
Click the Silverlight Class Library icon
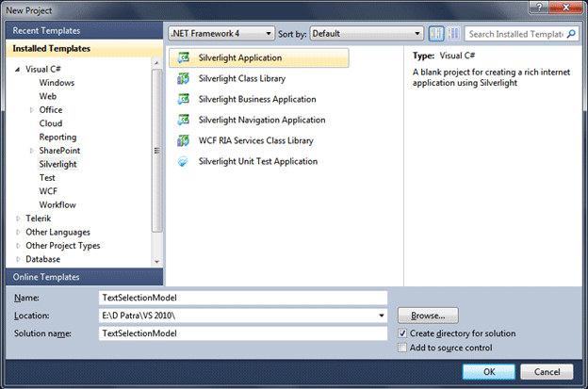point(183,78)
